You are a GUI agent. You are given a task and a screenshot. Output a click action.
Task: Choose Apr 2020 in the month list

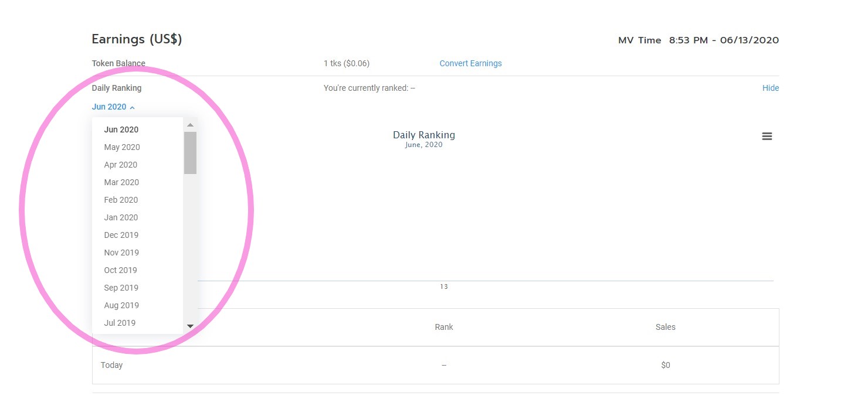coord(121,165)
